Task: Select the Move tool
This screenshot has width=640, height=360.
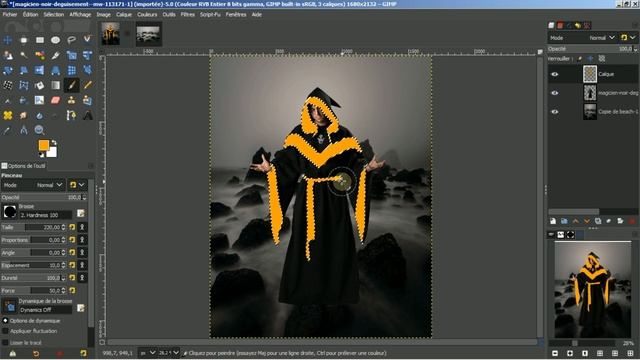Action: pyautogui.click(x=8, y=40)
